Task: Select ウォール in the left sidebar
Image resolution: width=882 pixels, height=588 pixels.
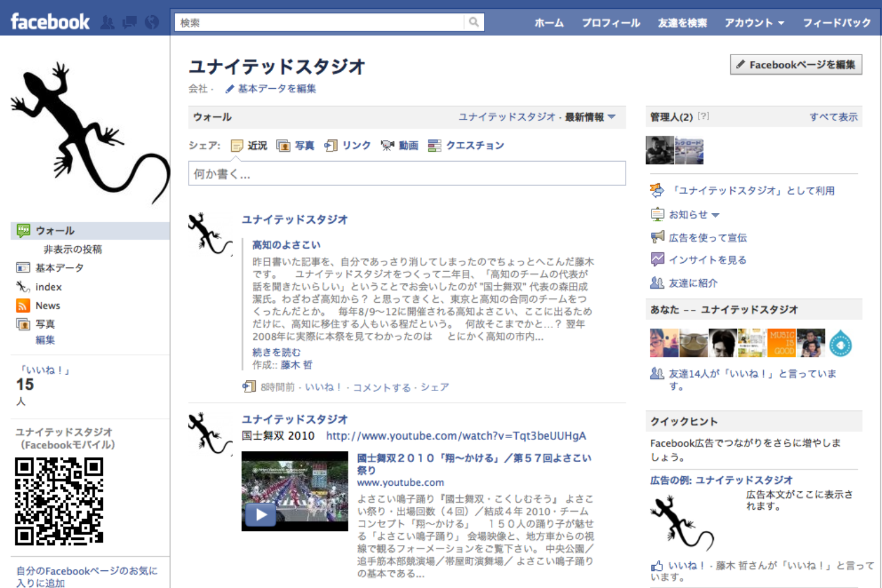Action: click(x=55, y=230)
